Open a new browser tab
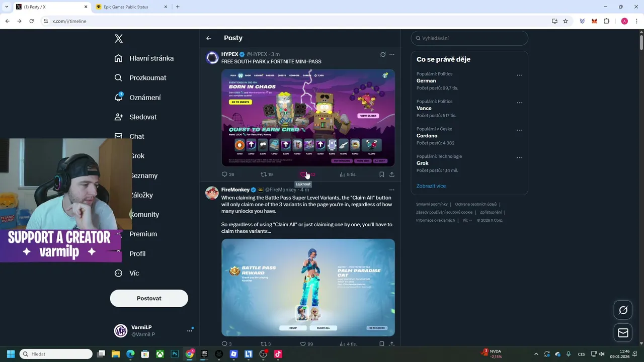This screenshot has height=362, width=644. click(178, 7)
